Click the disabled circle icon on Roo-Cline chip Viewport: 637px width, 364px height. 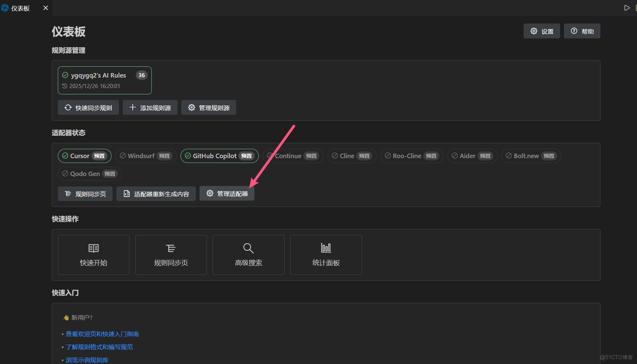click(388, 156)
